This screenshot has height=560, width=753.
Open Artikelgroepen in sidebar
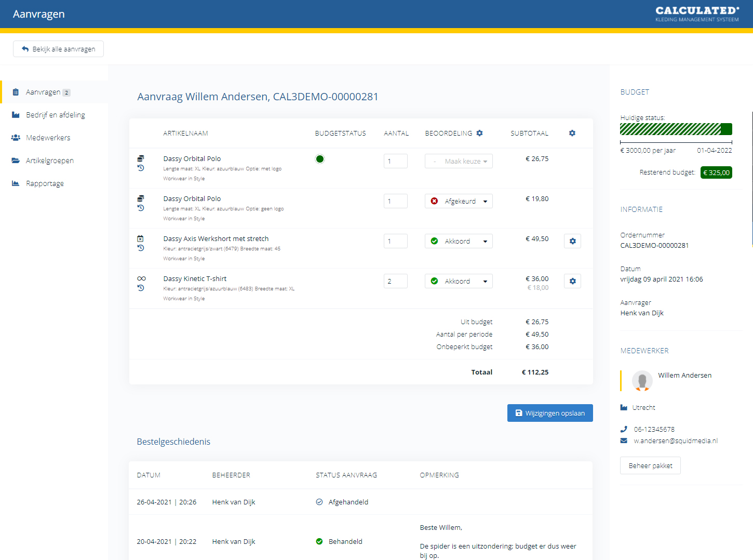tap(49, 161)
